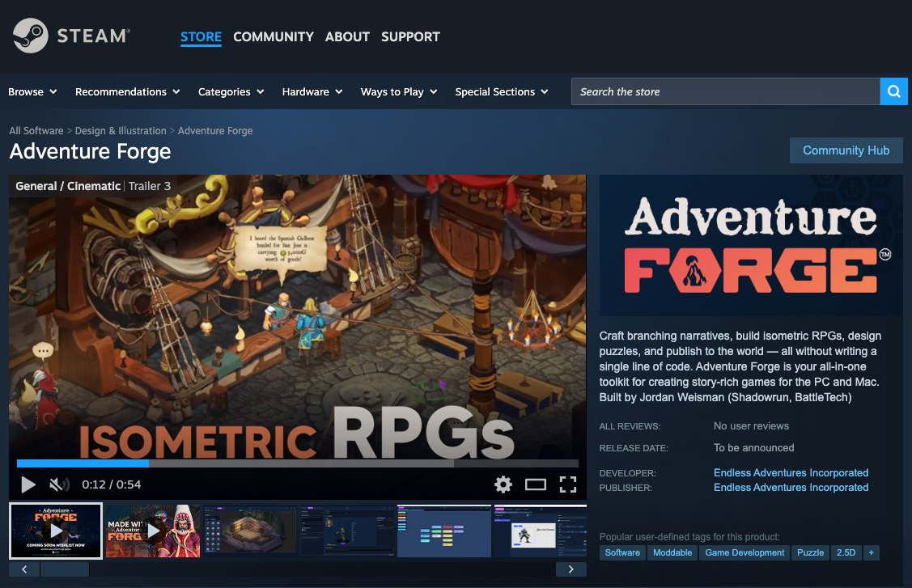Open the Browse dropdown menu
This screenshot has width=912, height=588.
(x=32, y=91)
